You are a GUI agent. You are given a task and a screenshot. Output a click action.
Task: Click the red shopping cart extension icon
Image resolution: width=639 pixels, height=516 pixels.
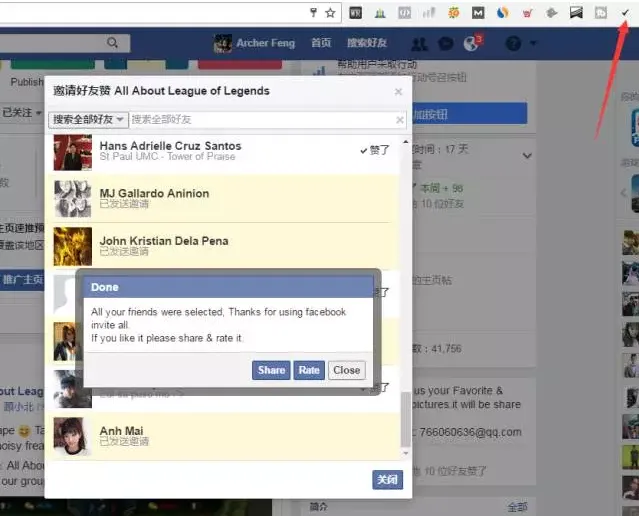[x=527, y=13]
